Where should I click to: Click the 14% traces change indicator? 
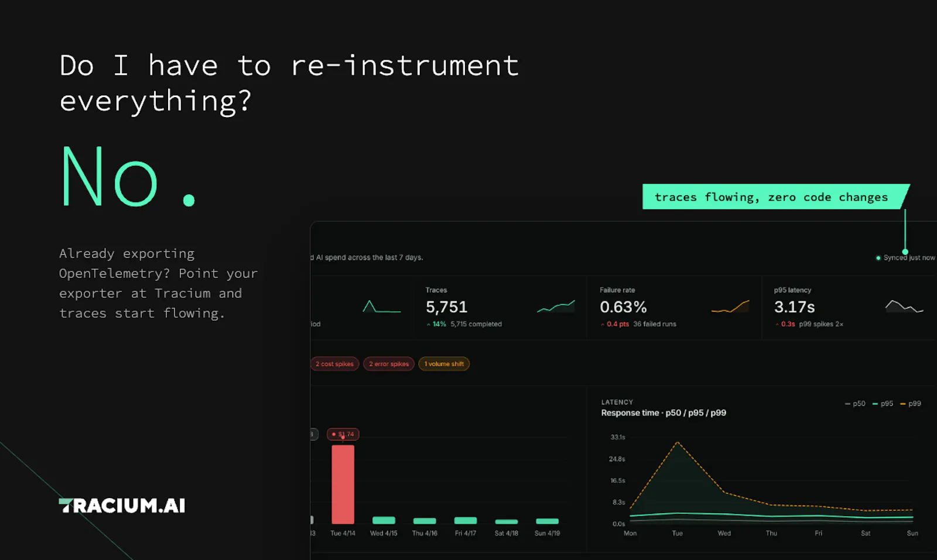tap(436, 324)
